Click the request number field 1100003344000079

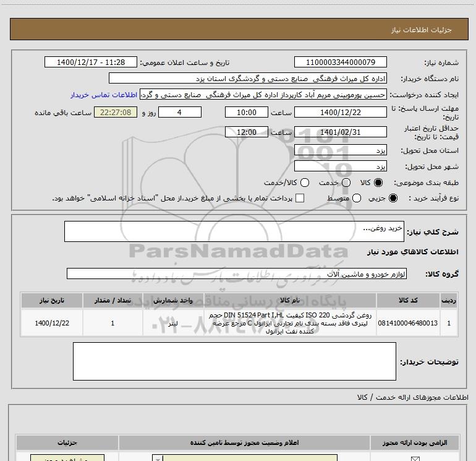point(340,62)
